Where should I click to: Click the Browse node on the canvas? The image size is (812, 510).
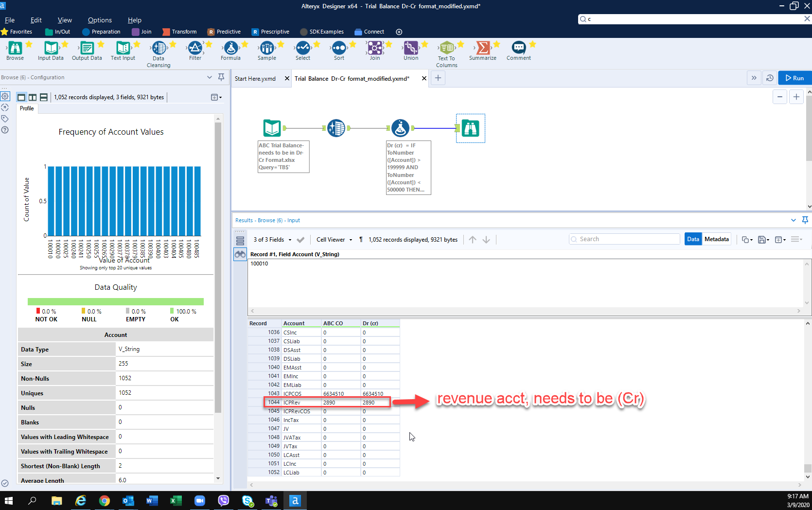click(470, 128)
